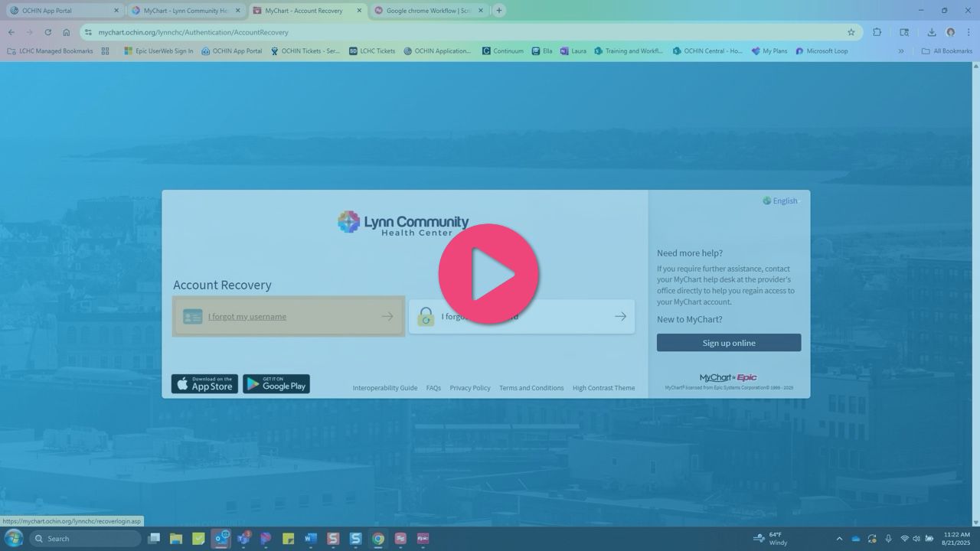Viewport: 980px width, 551px height.
Task: Click the address bar URL field
Action: click(459, 32)
